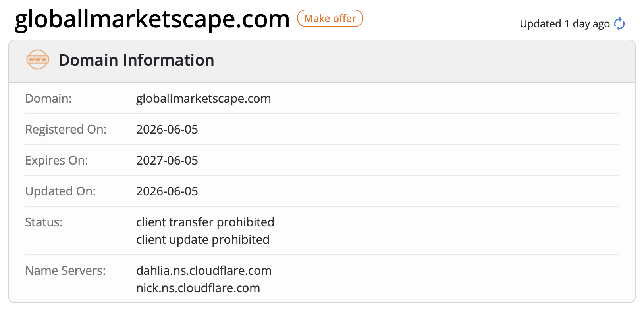Click the globallmarketscape.com page heading

click(152, 19)
